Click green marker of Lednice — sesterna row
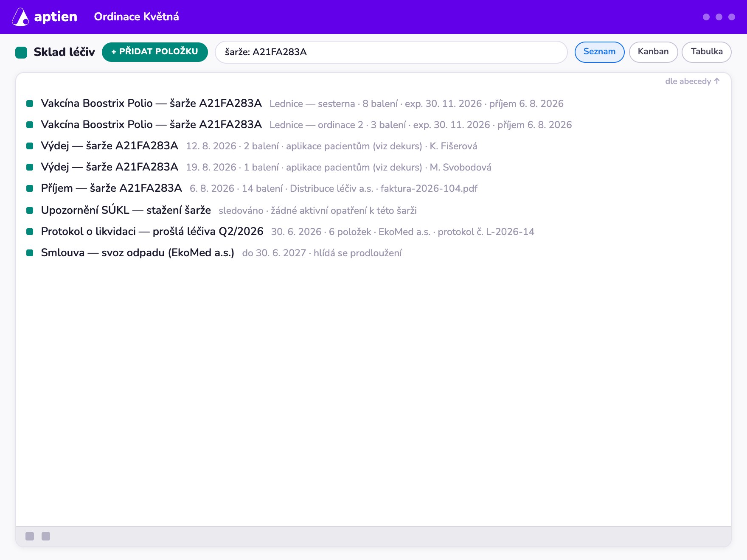Screen dimensions: 747x560 coord(30,104)
